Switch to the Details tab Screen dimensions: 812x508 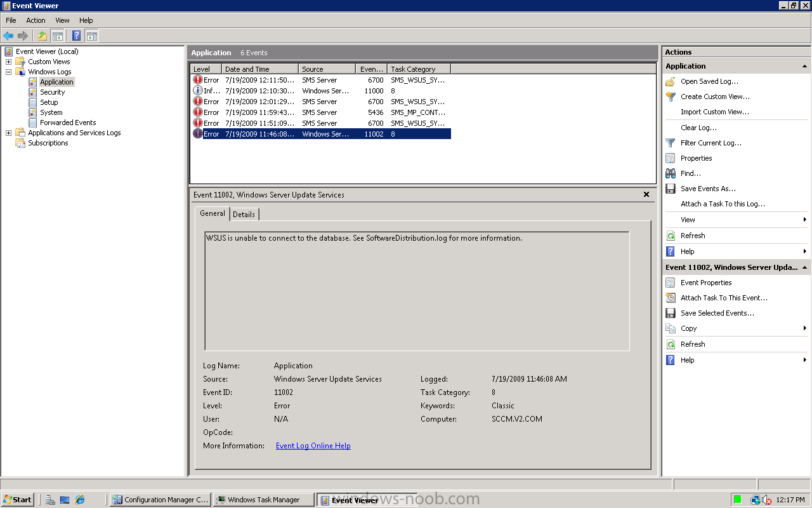click(244, 215)
